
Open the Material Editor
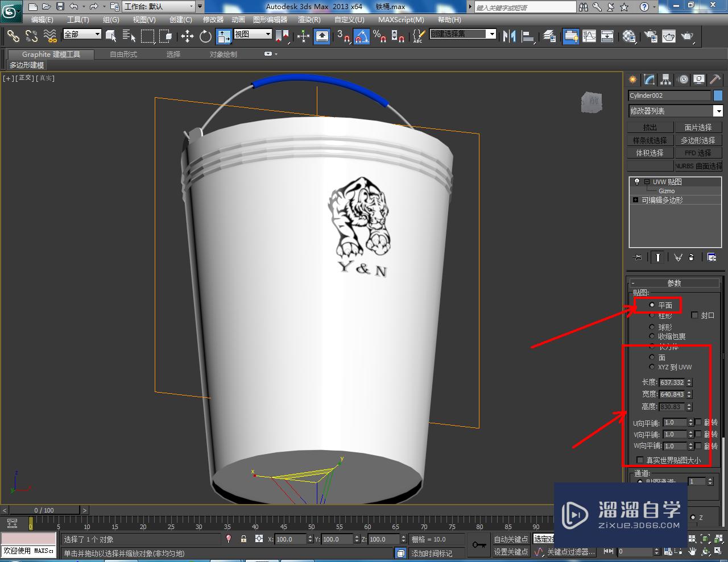[629, 36]
